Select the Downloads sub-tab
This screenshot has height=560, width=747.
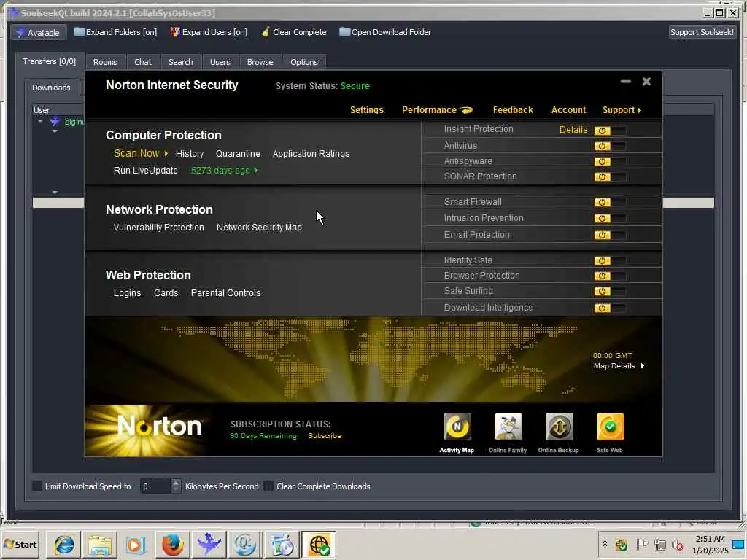(51, 87)
